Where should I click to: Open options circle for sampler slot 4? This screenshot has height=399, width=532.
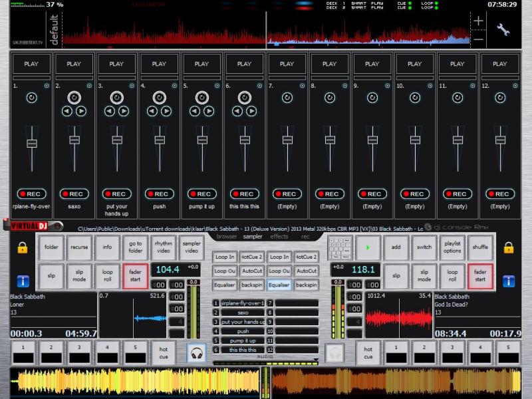(x=174, y=86)
